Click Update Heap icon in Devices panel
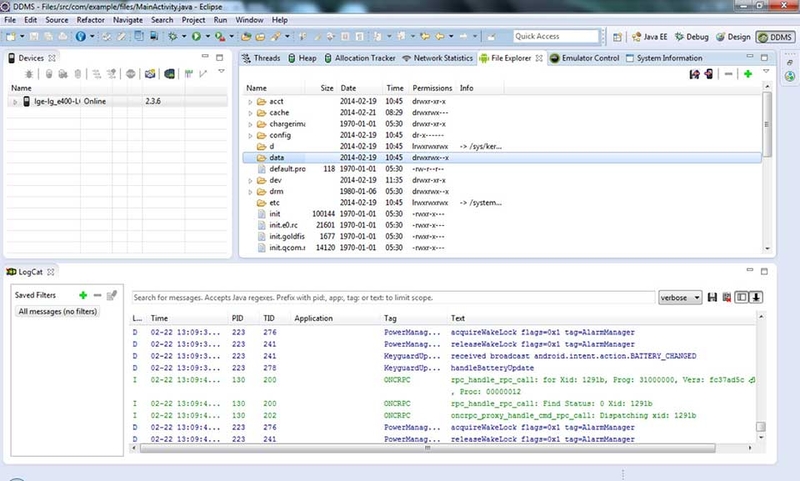This screenshot has width=800, height=481. [49, 74]
